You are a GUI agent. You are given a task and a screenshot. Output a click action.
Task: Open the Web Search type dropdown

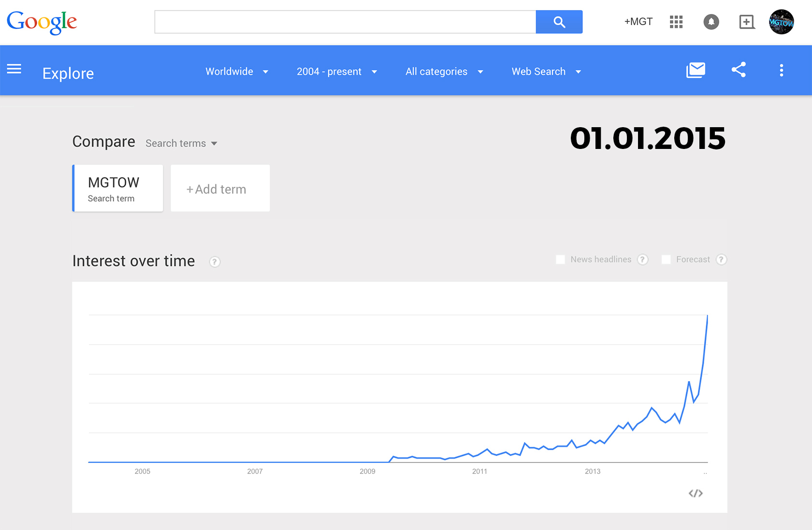546,72
